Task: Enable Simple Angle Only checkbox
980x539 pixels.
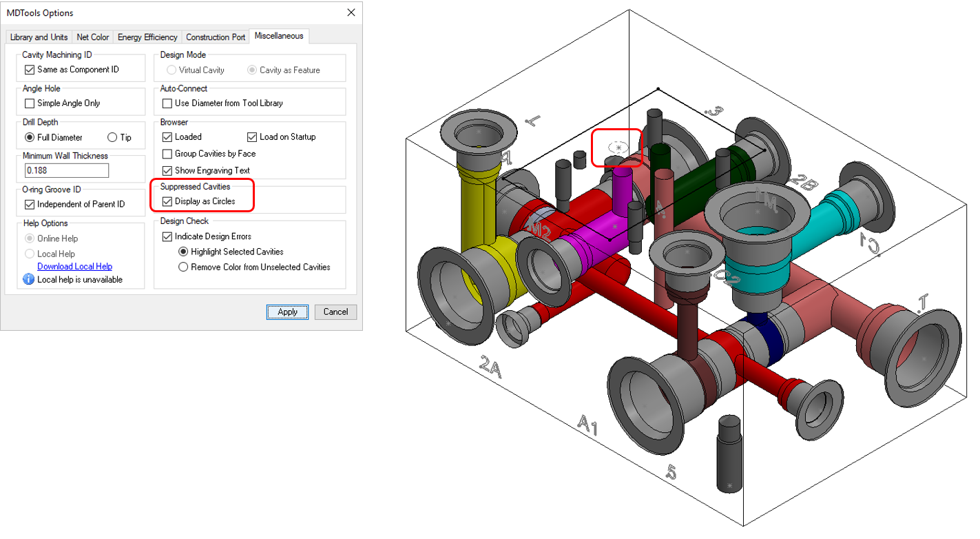Action: (30, 103)
